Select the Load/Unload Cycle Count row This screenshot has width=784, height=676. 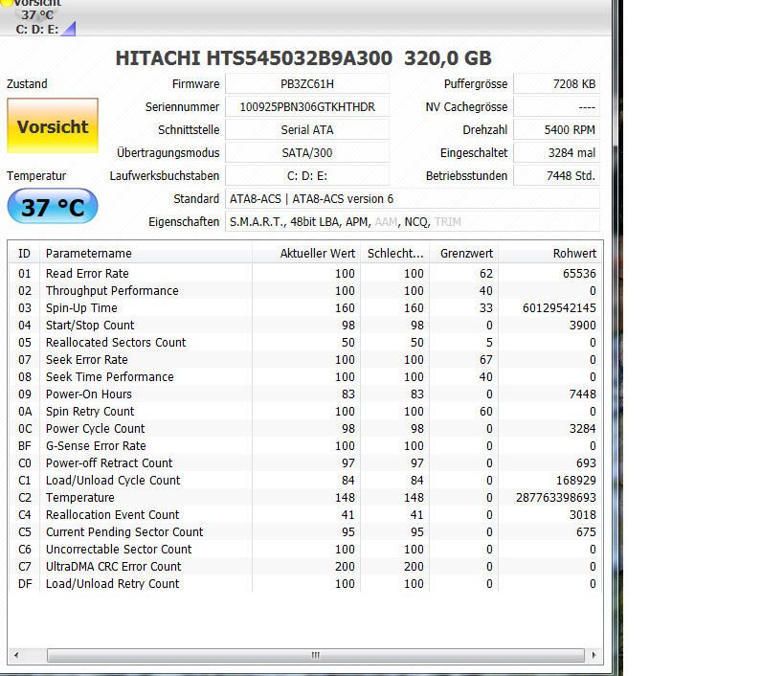coord(305,481)
